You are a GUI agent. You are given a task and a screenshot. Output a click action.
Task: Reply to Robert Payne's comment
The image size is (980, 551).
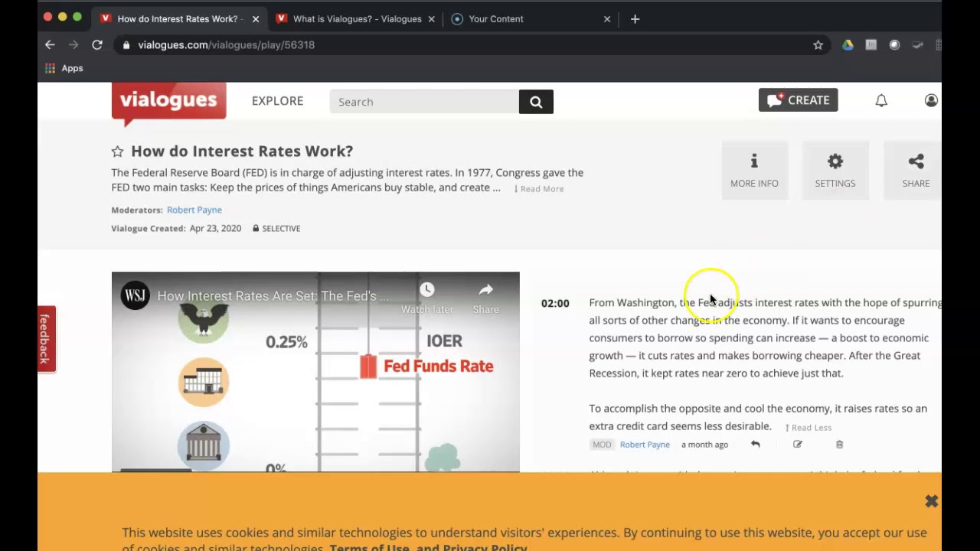pyautogui.click(x=756, y=445)
